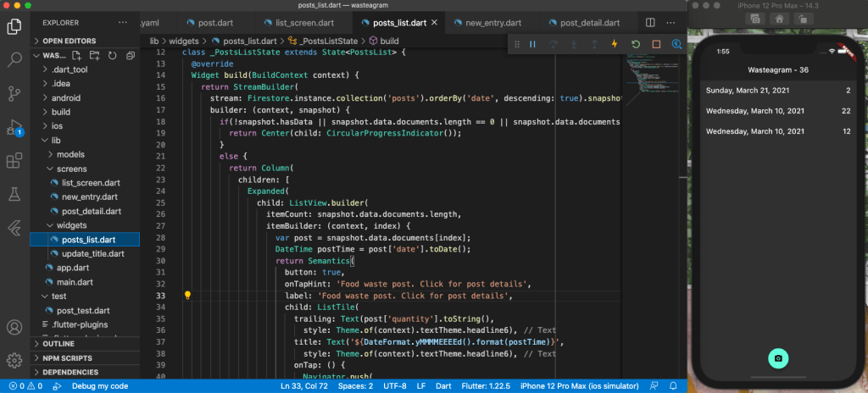Screen dimensions: 868x393
Task: Open Dart DevTools widget inspector icon
Action: pos(676,44)
